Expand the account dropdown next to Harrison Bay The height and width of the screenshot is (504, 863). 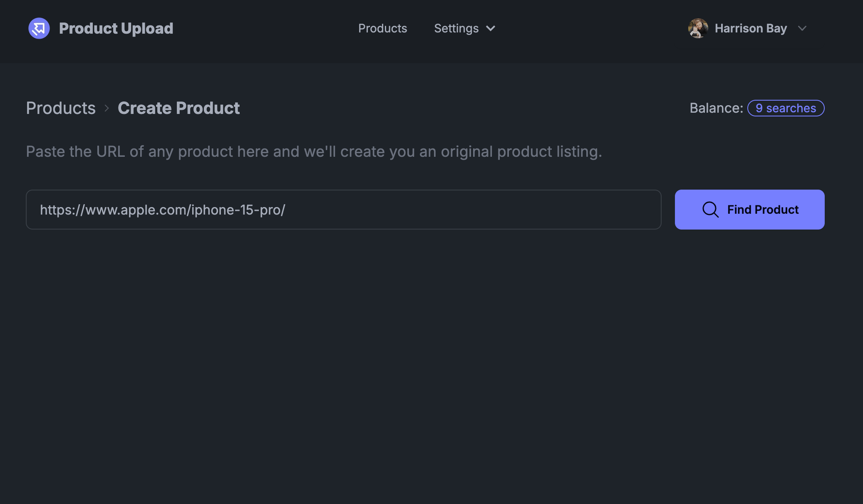[803, 29]
